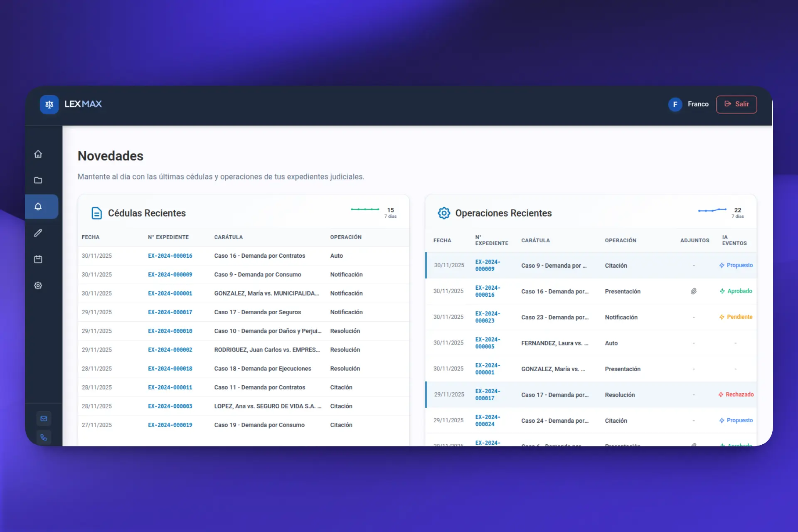
Task: Open EX-2024-000023 in Operaciones Recientes
Action: [x=488, y=317]
